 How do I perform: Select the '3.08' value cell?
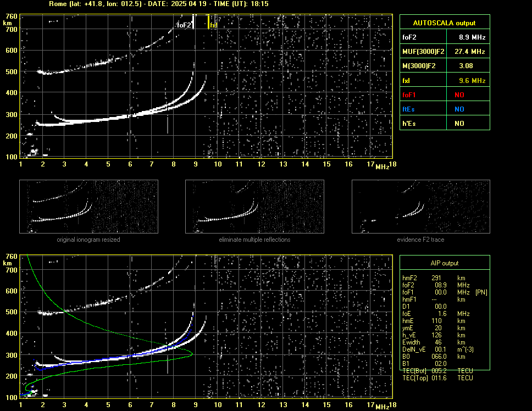[x=468, y=65]
